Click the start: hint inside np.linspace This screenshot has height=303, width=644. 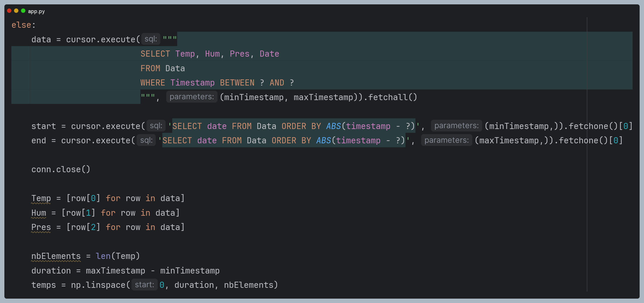pos(144,285)
